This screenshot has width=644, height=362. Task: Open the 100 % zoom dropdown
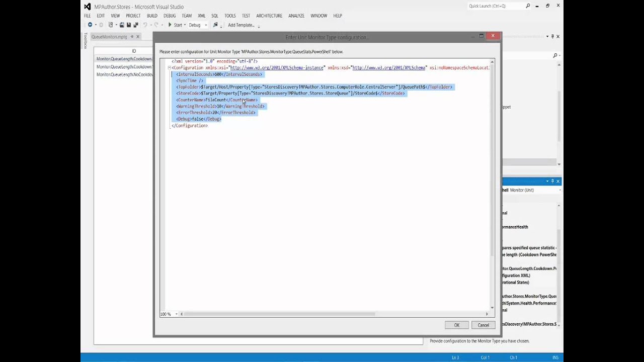tap(176, 314)
